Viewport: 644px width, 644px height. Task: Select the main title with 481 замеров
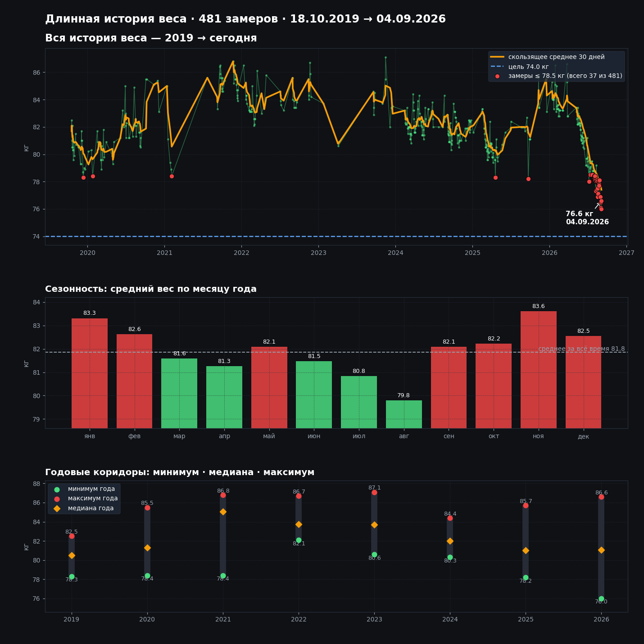point(245,19)
